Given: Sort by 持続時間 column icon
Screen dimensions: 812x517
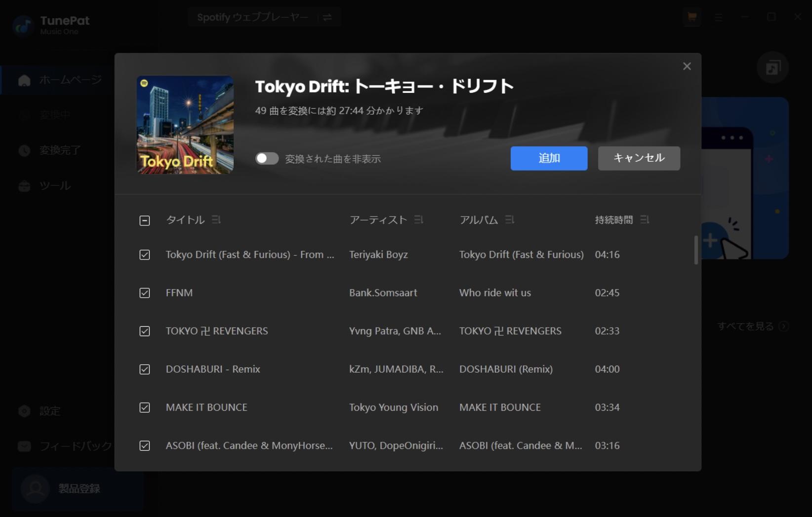Looking at the screenshot, I should 645,219.
